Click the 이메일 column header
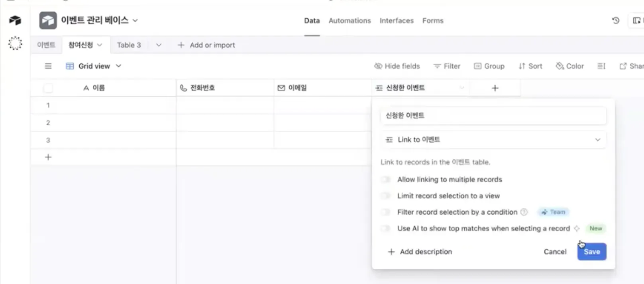The height and width of the screenshot is (284, 644). click(323, 88)
